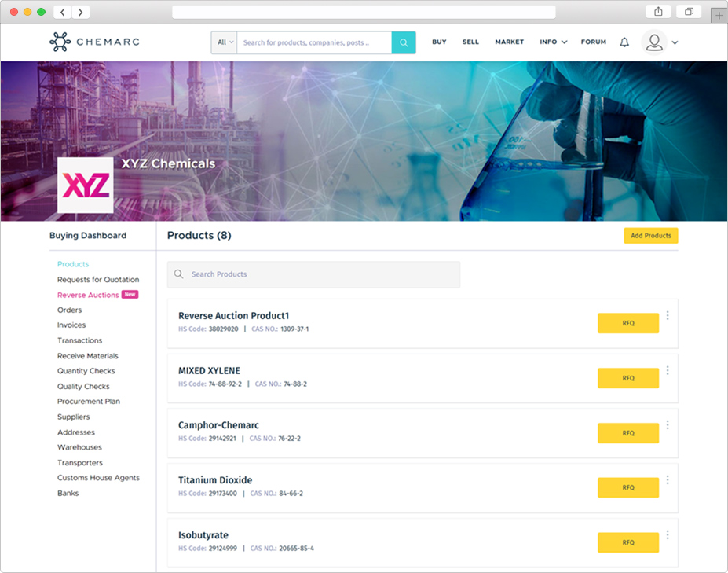Viewport: 728px width, 573px height.
Task: Click the teal search magnifier button
Action: (404, 42)
